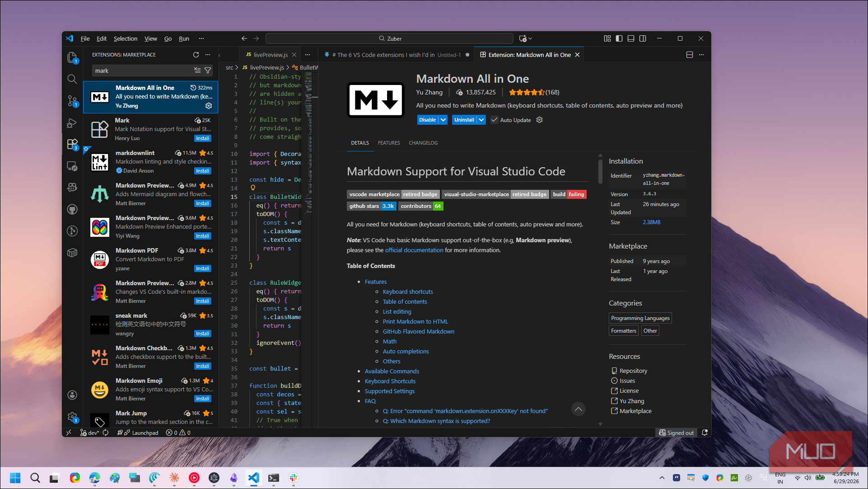Show code action light bulb on line 14

pos(253,188)
